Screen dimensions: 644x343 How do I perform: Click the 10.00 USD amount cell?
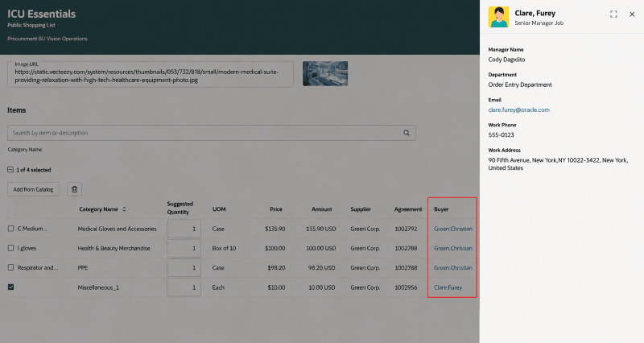point(322,287)
